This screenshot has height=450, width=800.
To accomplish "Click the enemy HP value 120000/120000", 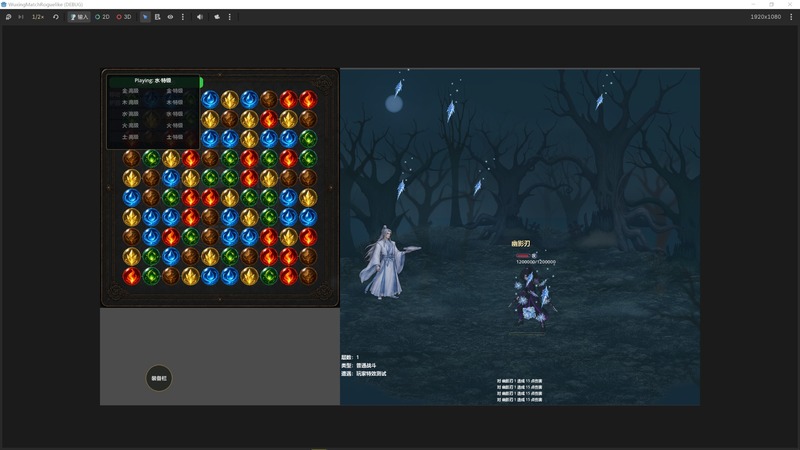I will [x=536, y=262].
